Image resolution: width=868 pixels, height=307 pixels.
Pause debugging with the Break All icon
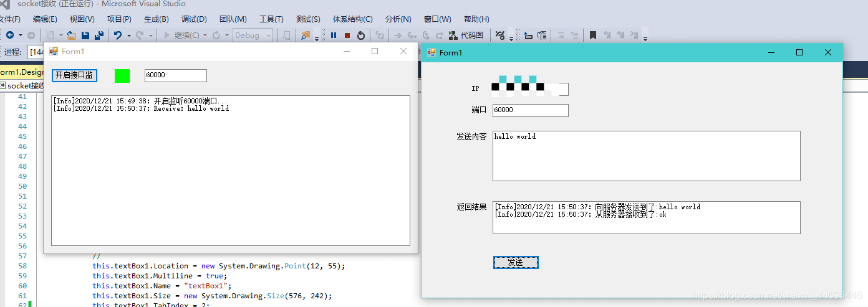point(334,35)
